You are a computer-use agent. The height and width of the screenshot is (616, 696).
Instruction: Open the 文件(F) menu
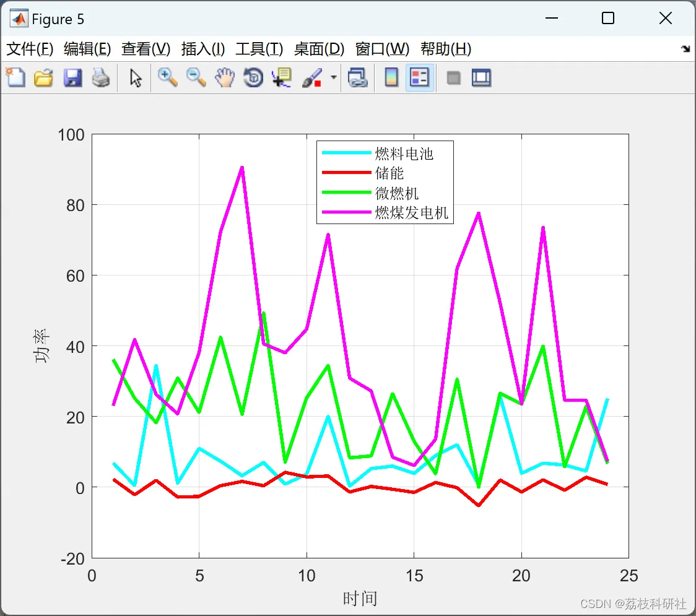pyautogui.click(x=30, y=49)
